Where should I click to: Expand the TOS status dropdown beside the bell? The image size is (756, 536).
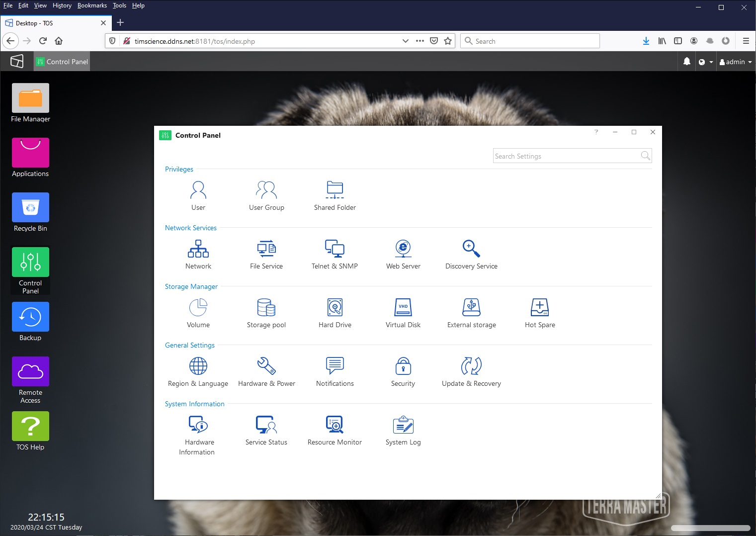pos(706,62)
